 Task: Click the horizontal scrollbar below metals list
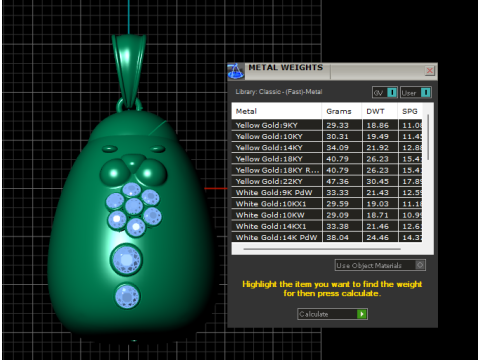click(322, 249)
